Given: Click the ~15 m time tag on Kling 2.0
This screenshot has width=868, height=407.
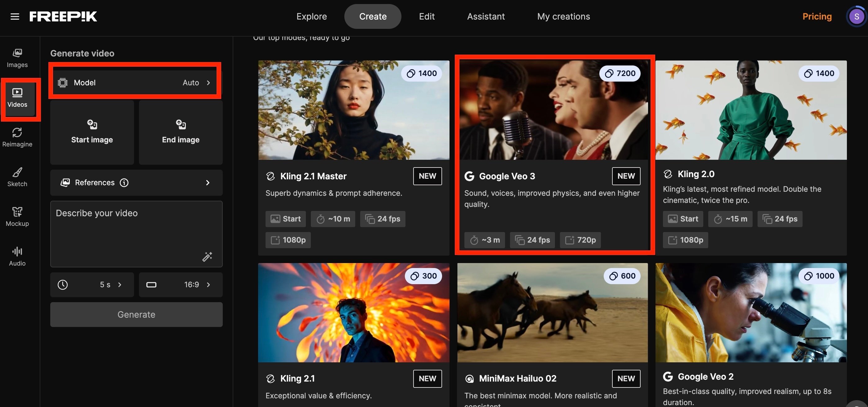Looking at the screenshot, I should (730, 219).
